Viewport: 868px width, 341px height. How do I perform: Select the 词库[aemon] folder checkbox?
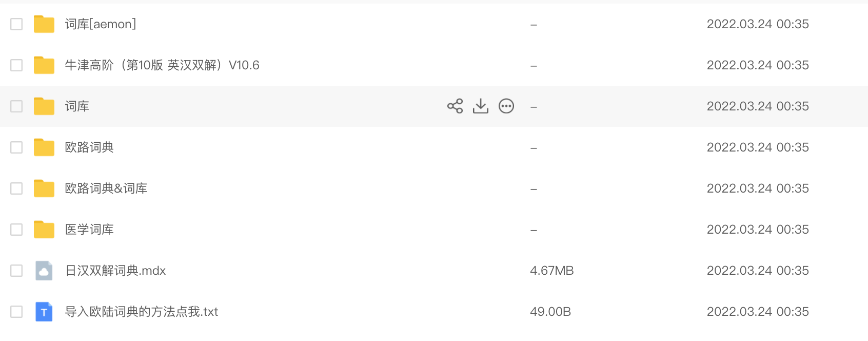click(16, 24)
